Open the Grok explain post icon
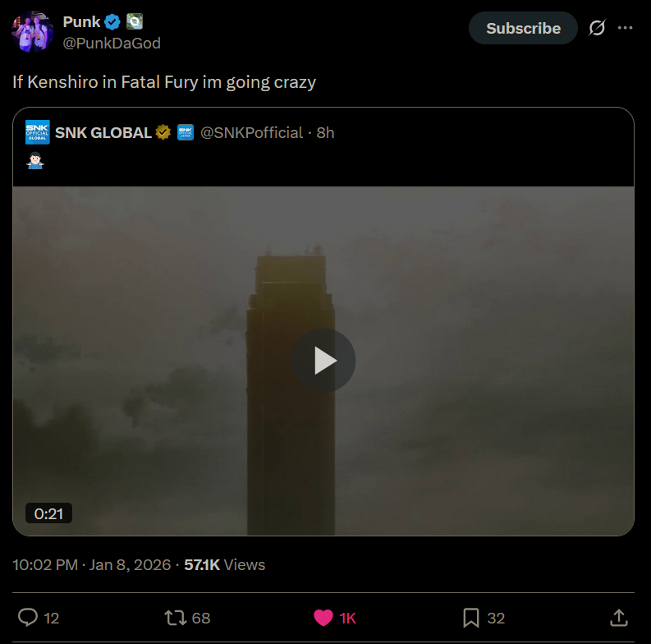The width and height of the screenshot is (651, 644). [x=597, y=28]
